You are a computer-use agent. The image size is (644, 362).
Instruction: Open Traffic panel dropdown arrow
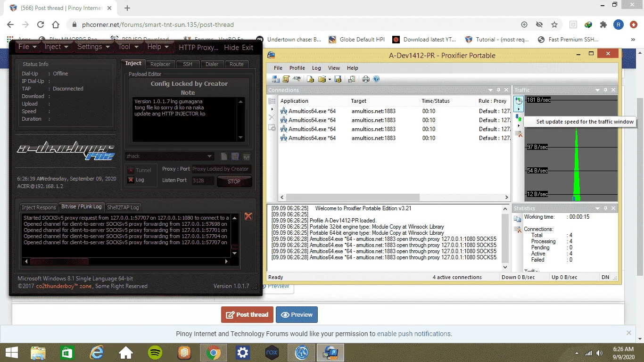click(598, 90)
